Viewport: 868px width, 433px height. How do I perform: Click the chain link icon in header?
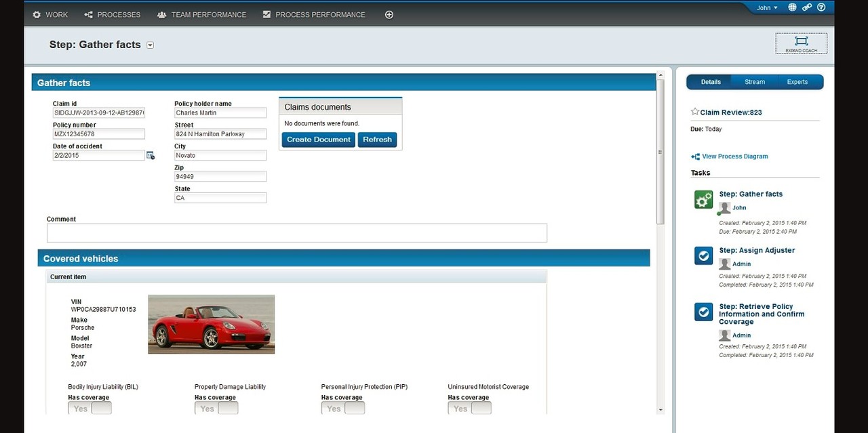[806, 7]
